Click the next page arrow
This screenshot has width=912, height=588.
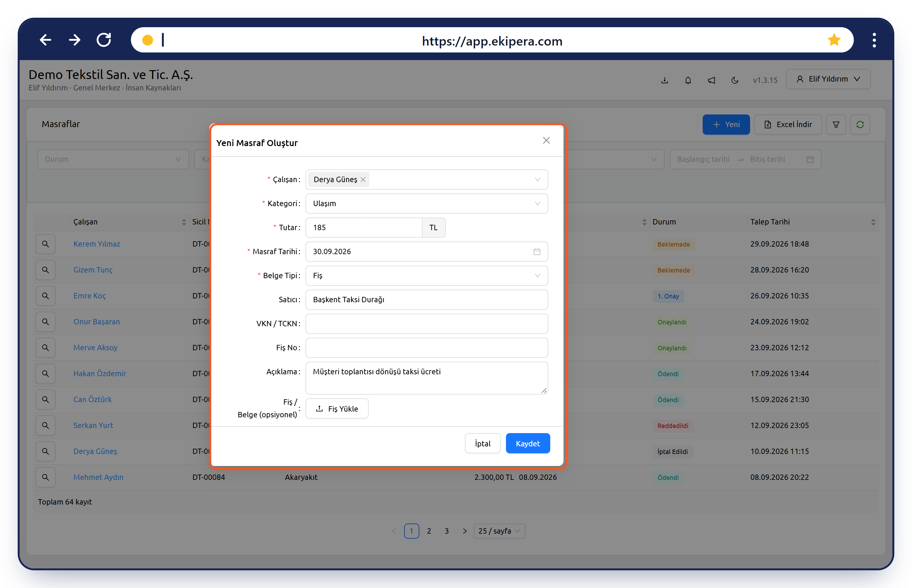coord(465,531)
